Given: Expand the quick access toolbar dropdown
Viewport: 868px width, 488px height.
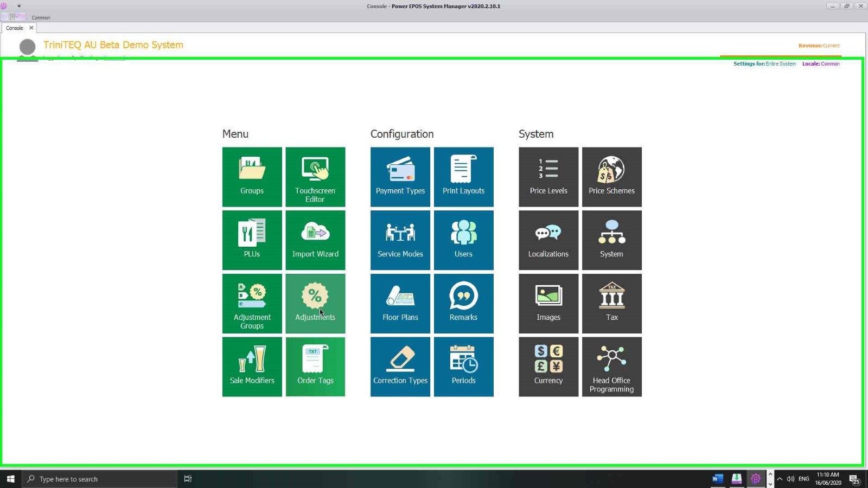Looking at the screenshot, I should (19, 6).
